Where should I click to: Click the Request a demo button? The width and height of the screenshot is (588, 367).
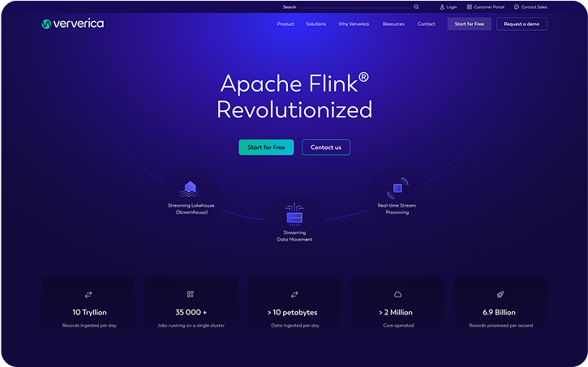pos(521,24)
